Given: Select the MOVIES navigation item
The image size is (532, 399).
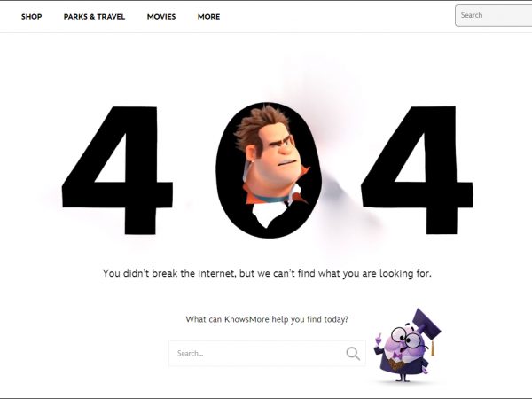Looking at the screenshot, I should 161,17.
